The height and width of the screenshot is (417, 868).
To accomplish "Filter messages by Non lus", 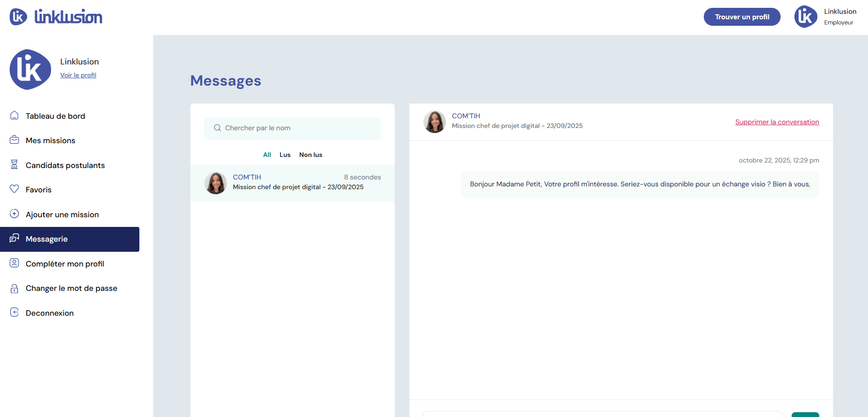I will 310,155.
